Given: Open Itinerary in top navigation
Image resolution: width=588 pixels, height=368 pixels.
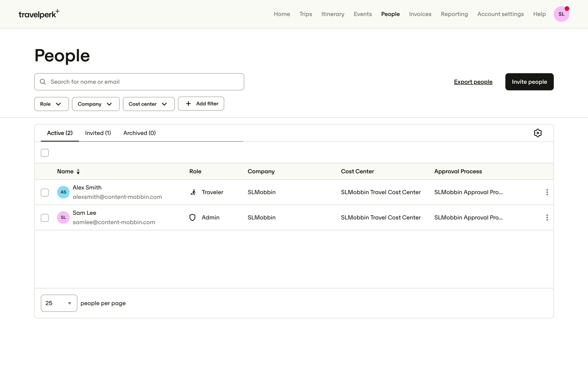Looking at the screenshot, I should coord(333,14).
